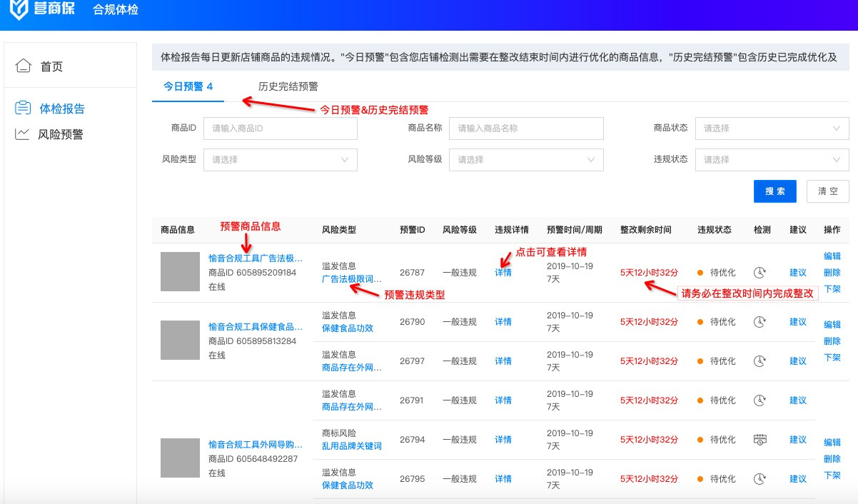Expand the 风险类型 dropdown
858x504 pixels.
[280, 160]
